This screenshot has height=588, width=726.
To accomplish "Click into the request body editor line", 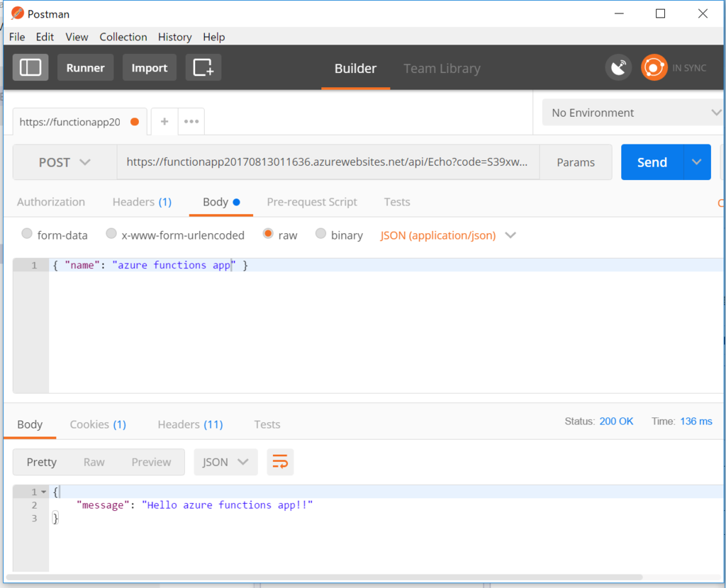I will coord(386,265).
